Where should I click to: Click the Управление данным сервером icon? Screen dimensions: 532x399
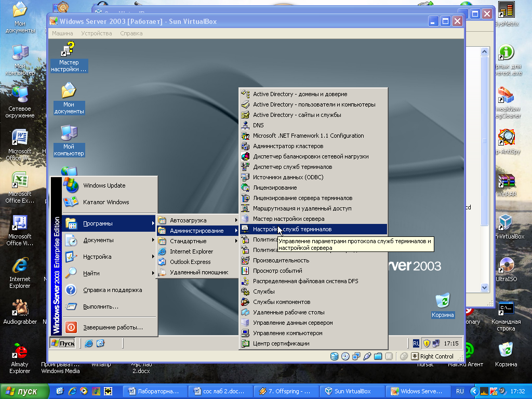click(245, 323)
